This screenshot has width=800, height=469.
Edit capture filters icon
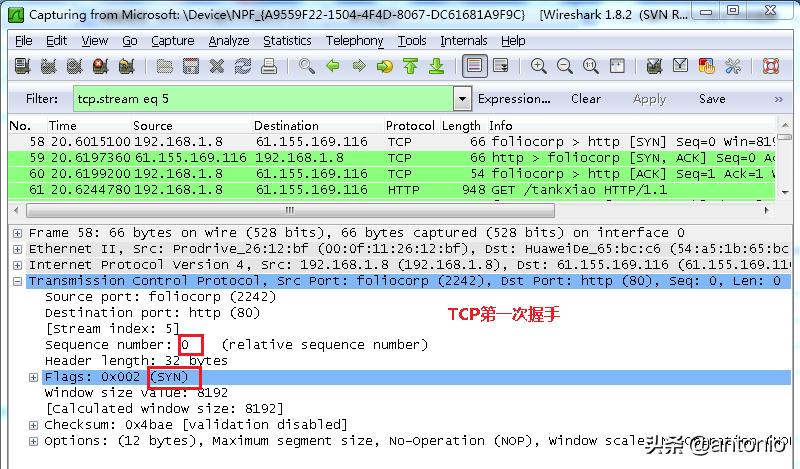tap(654, 66)
